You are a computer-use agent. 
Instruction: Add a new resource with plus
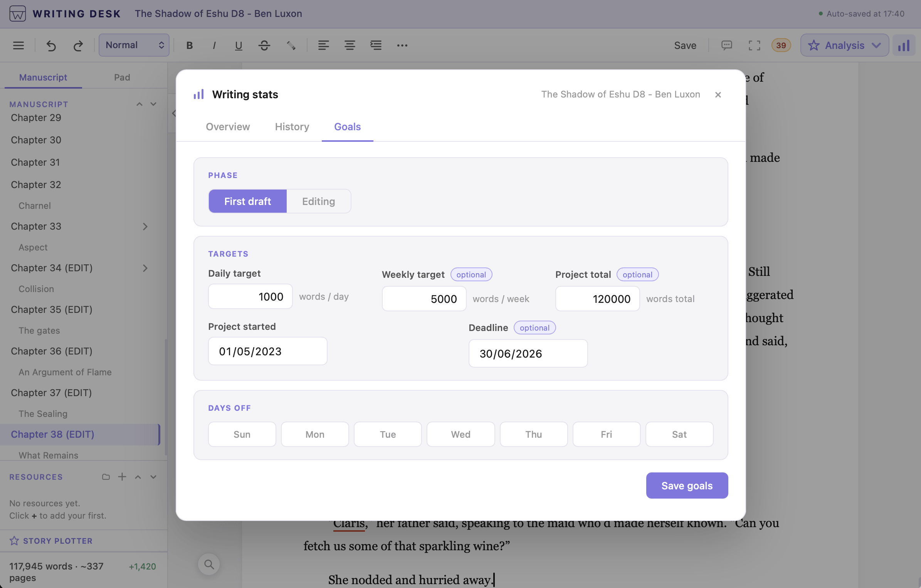coord(122,477)
